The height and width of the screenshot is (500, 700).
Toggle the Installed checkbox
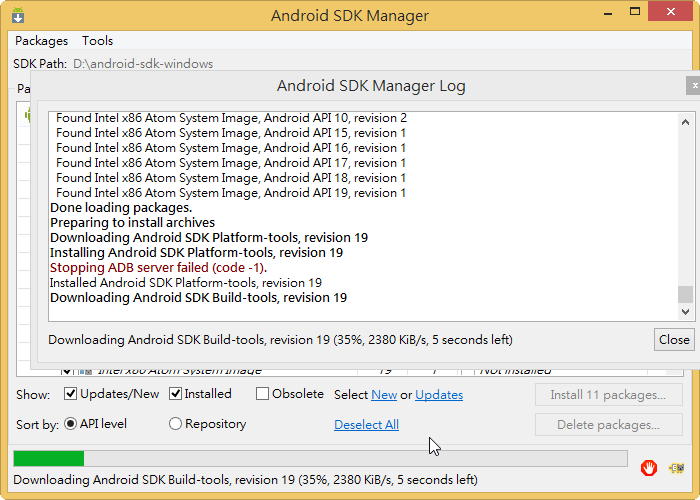175,394
